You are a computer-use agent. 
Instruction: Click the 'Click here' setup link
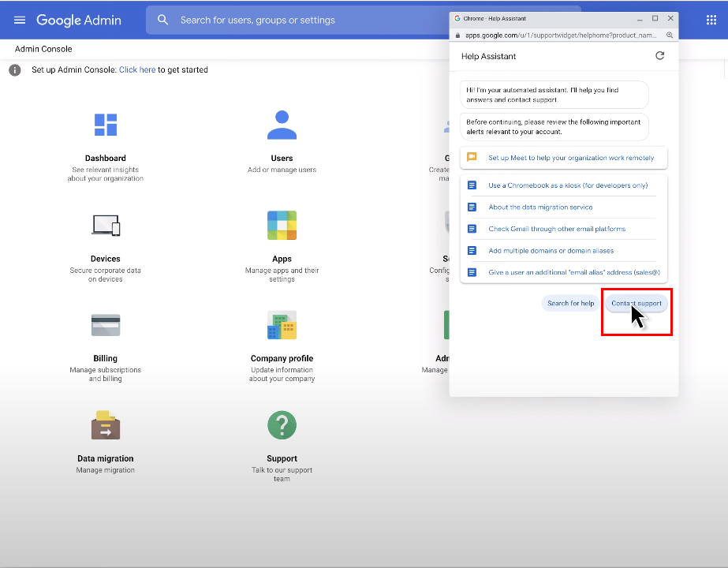(137, 70)
